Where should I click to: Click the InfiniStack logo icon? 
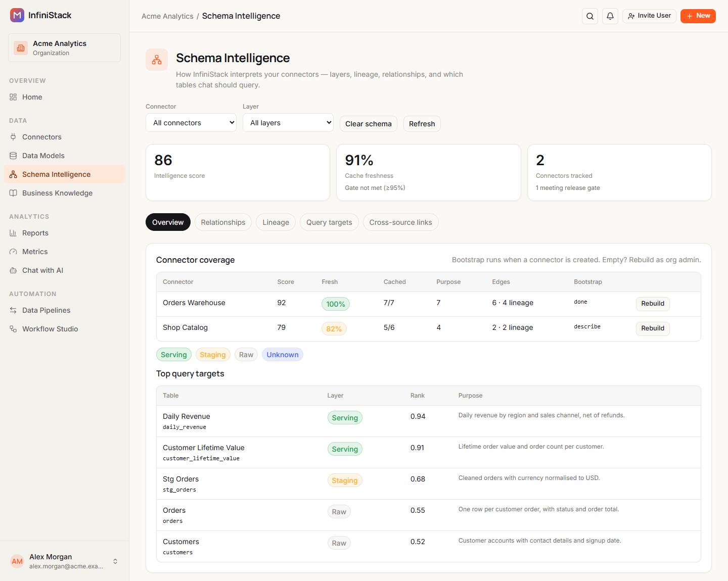(x=17, y=15)
